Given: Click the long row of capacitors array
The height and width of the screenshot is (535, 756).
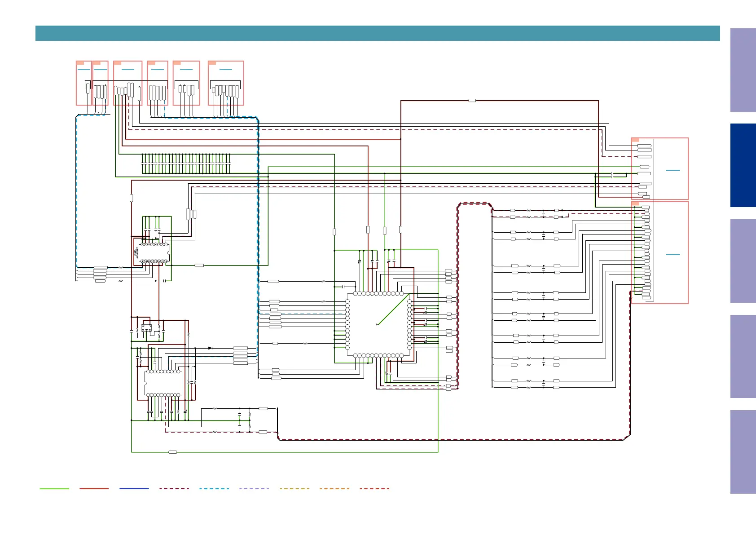Looking at the screenshot, I should tap(186, 164).
